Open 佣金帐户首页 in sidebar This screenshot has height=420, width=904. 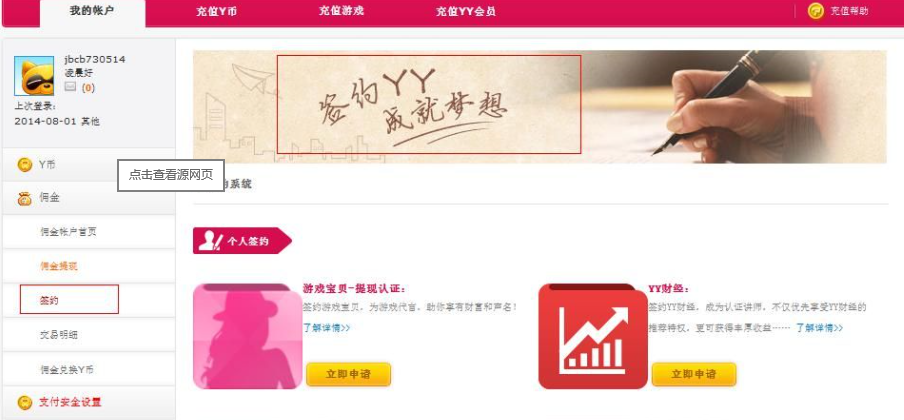point(69,232)
